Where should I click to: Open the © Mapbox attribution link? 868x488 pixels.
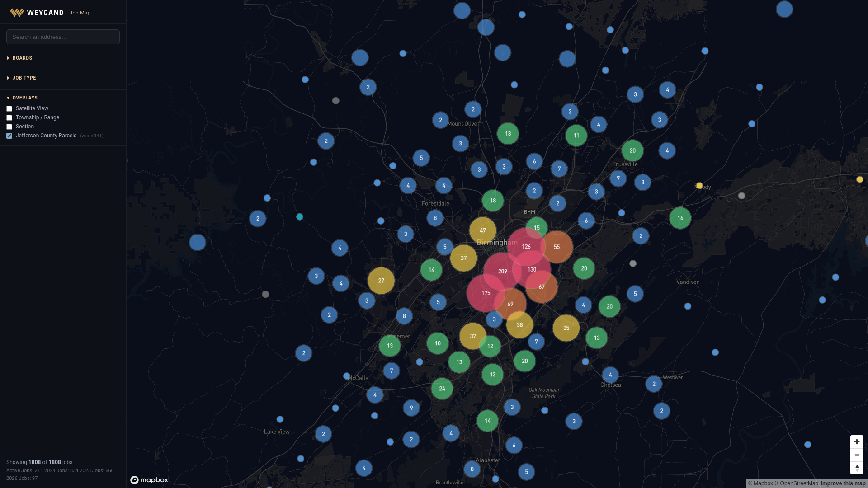click(x=760, y=483)
